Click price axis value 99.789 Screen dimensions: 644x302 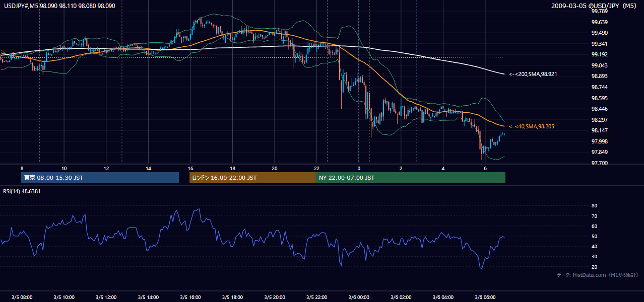[600, 11]
